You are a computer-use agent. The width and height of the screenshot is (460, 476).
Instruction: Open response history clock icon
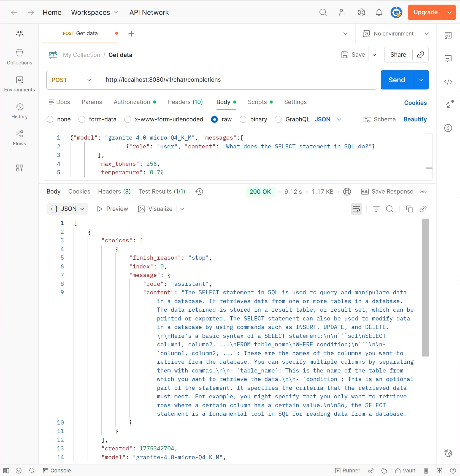[x=199, y=192]
